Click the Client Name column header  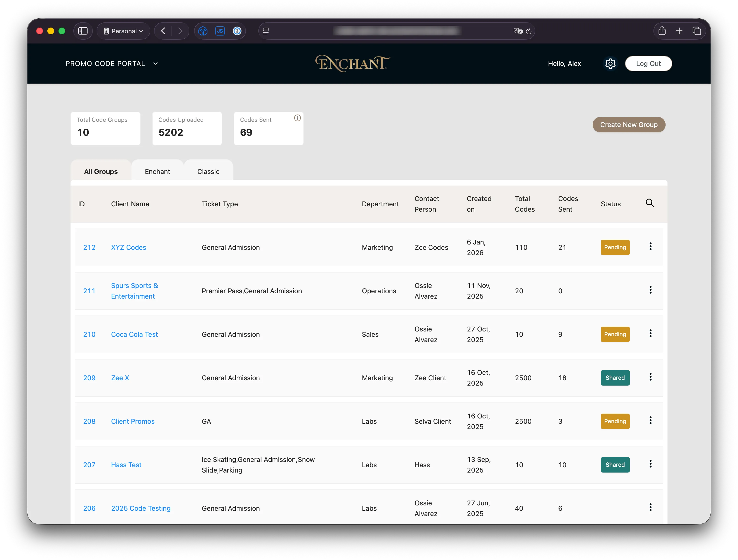(x=130, y=204)
